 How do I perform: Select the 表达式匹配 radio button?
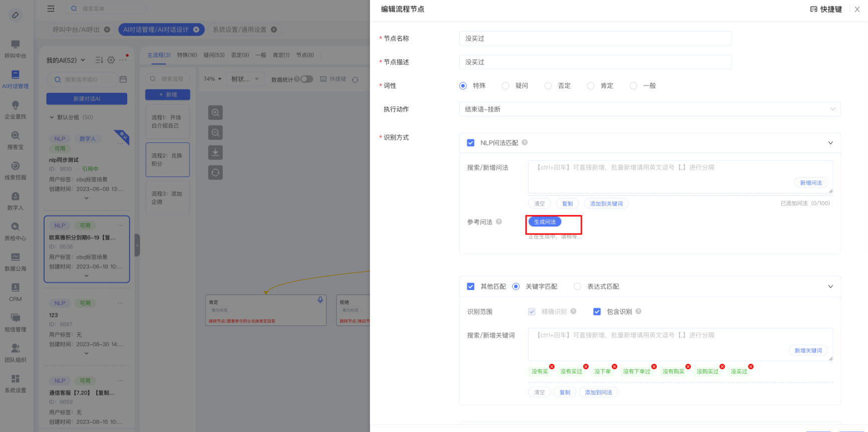[x=578, y=286]
